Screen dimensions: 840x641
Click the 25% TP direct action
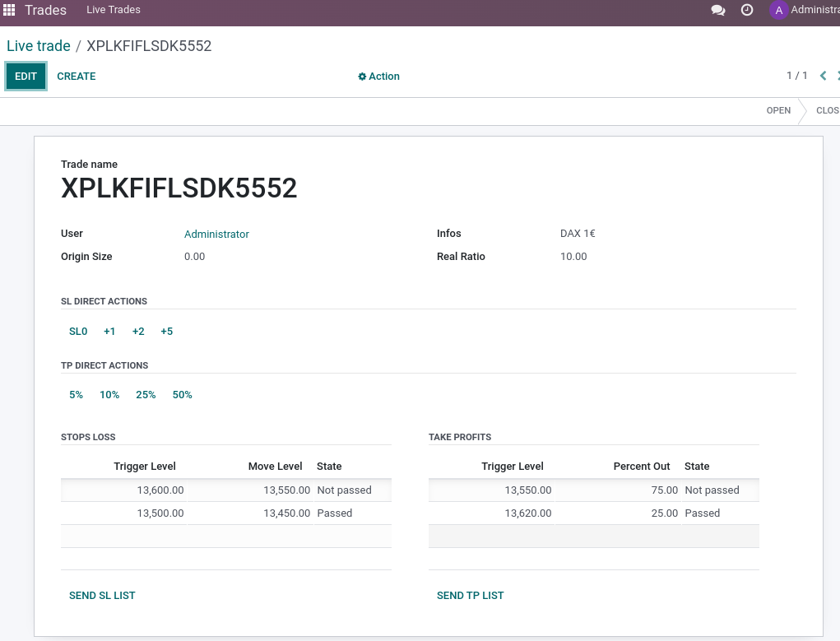146,394
